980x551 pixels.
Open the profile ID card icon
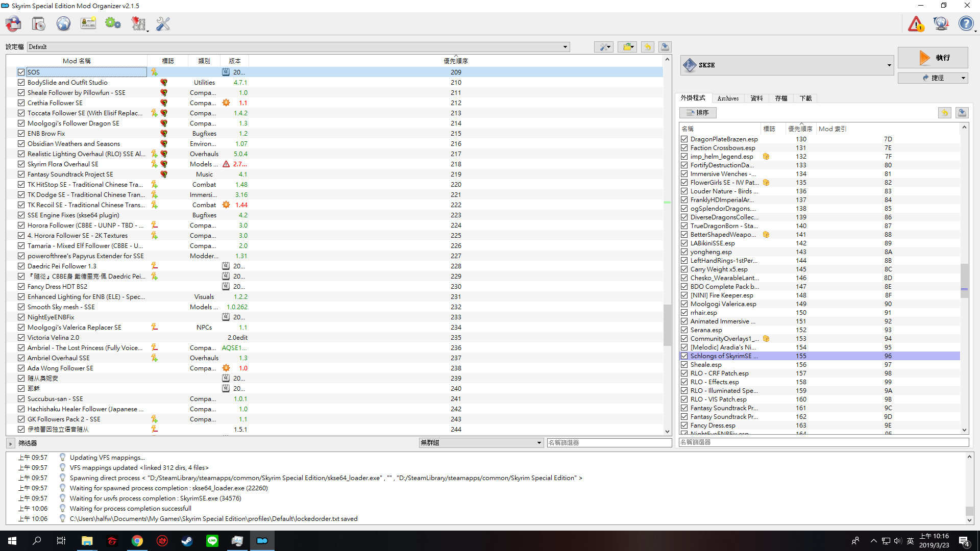(x=88, y=24)
